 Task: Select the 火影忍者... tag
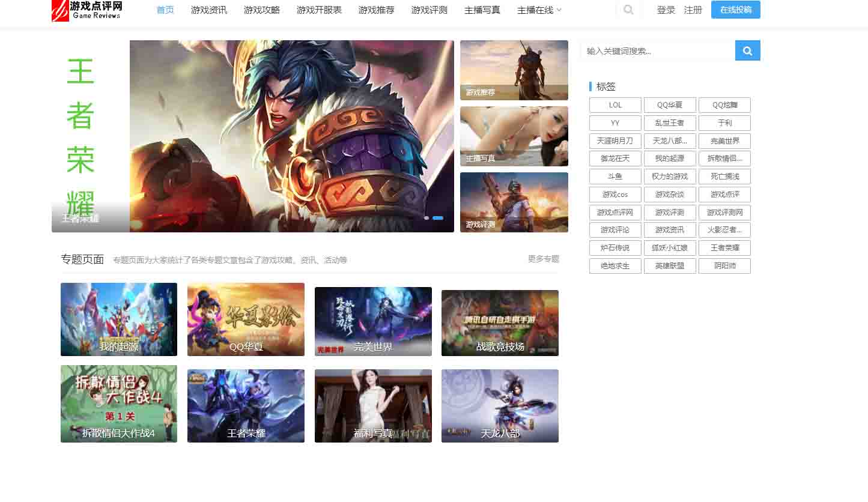[724, 230]
